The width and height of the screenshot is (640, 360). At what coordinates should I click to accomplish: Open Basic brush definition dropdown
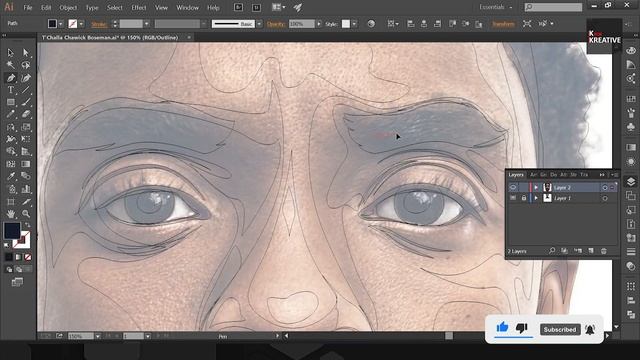pyautogui.click(x=259, y=24)
